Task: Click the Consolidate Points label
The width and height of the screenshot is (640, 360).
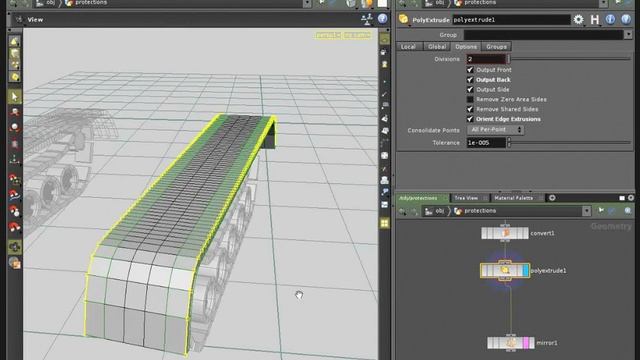Action: [433, 130]
